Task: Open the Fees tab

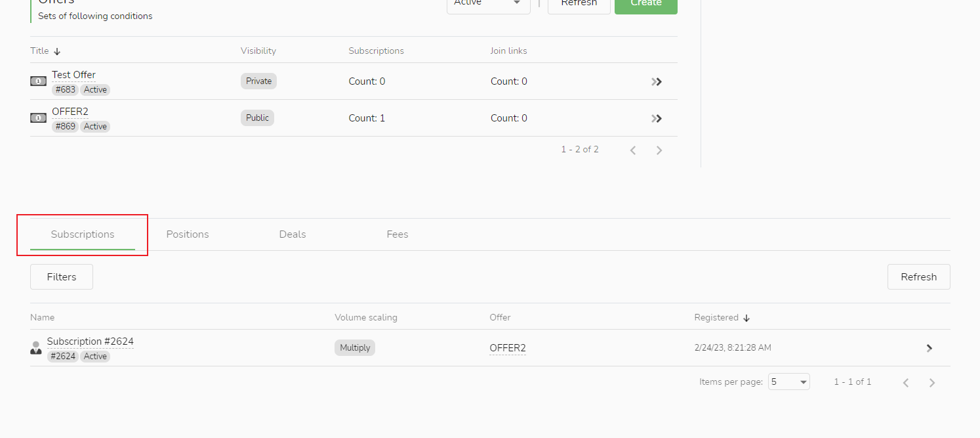Action: [398, 234]
